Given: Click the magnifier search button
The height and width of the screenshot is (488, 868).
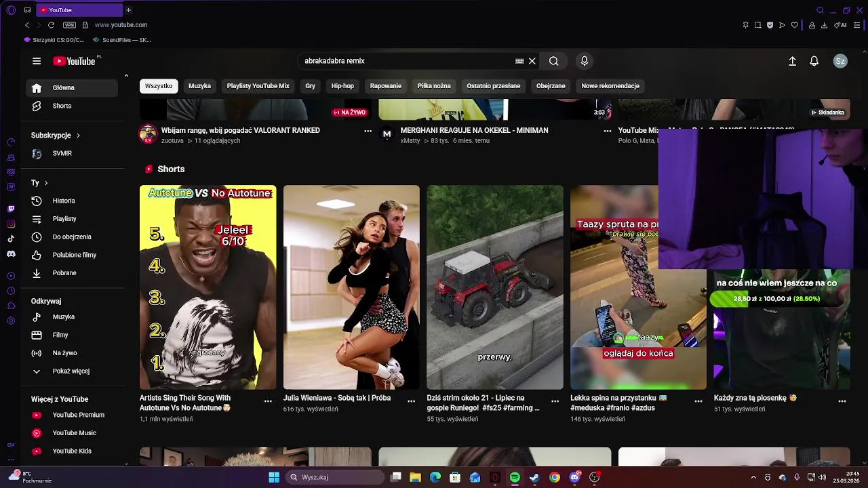Looking at the screenshot, I should point(554,61).
